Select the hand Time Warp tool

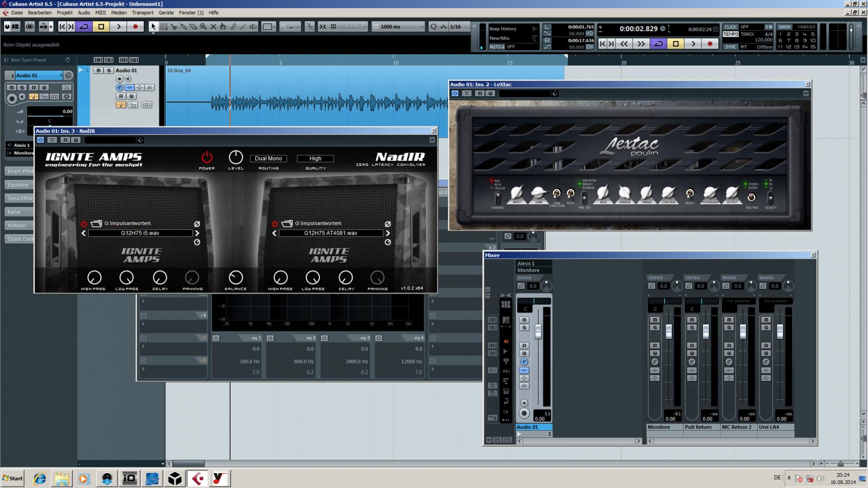223,27
